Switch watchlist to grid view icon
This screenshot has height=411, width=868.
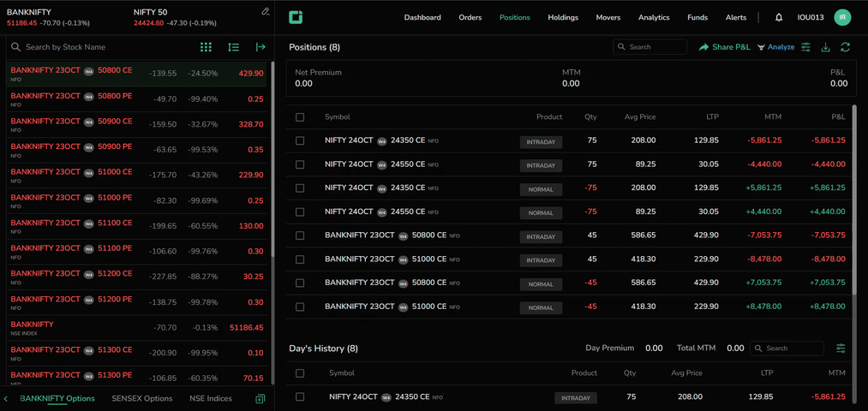206,47
